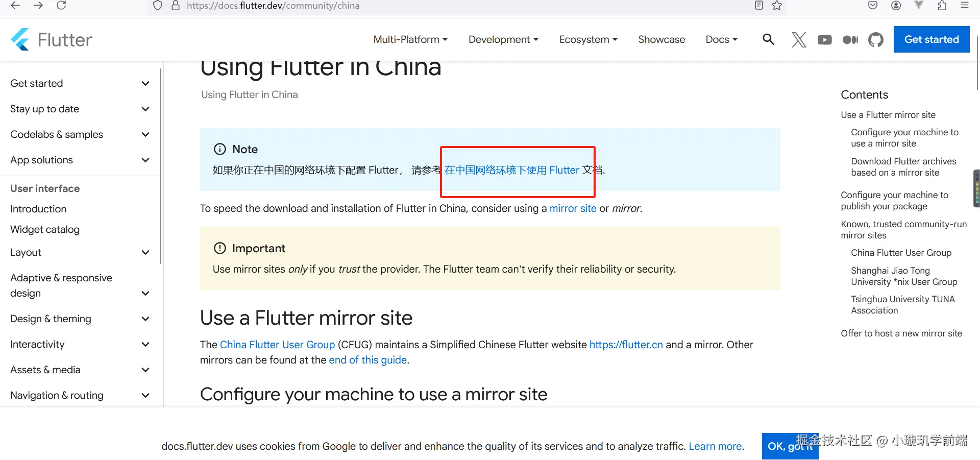Screen dimensions: 980x460
Task: Open Development menu
Action: [x=503, y=39]
